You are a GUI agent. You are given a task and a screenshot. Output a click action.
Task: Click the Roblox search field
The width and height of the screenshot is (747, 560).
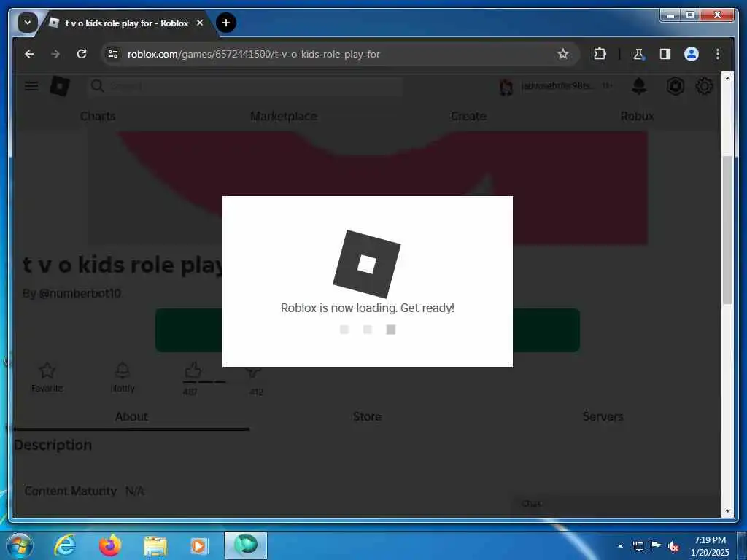(x=246, y=86)
